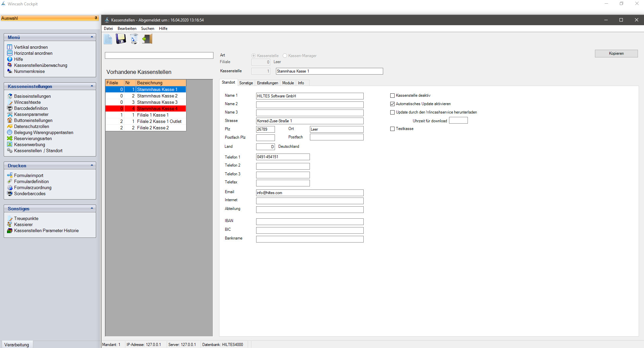Enable the Kassenstelle deaktiv checkbox
This screenshot has height=348, width=644.
pyautogui.click(x=392, y=96)
